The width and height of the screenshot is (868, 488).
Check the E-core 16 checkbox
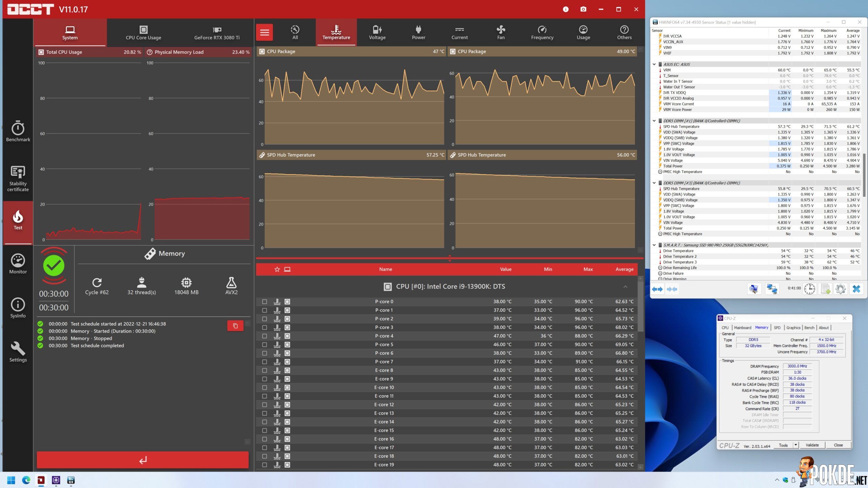click(264, 439)
